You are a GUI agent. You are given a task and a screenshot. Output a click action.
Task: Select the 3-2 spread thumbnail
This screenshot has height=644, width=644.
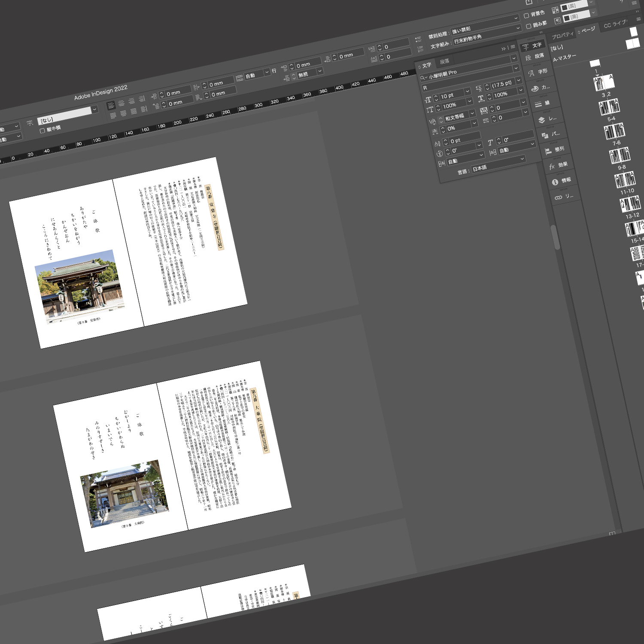click(604, 82)
